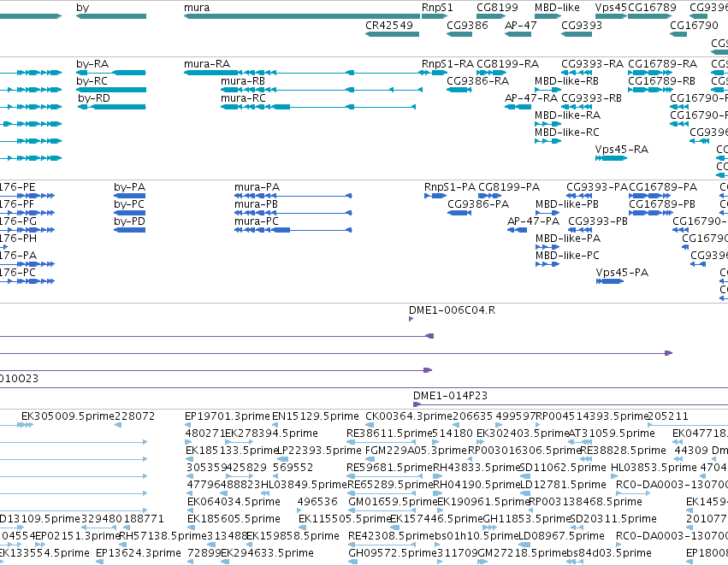Select the 'by' gene label

coord(83,8)
